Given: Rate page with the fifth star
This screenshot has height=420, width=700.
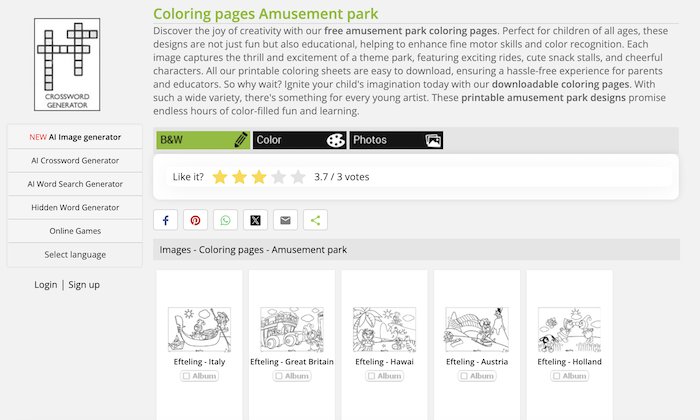Looking at the screenshot, I should click(x=298, y=177).
